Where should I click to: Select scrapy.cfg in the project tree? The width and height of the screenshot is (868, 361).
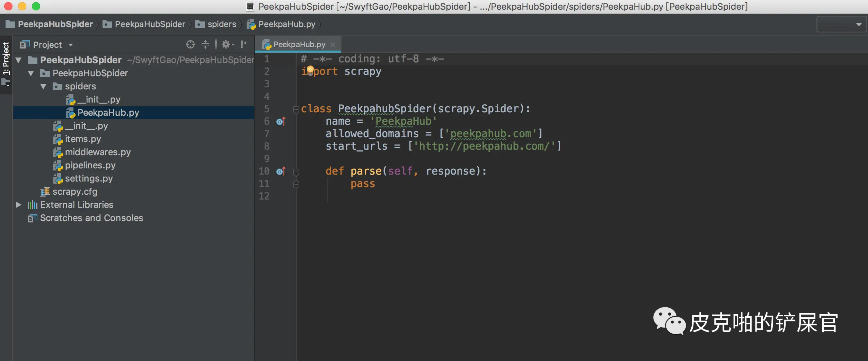[x=134, y=192]
